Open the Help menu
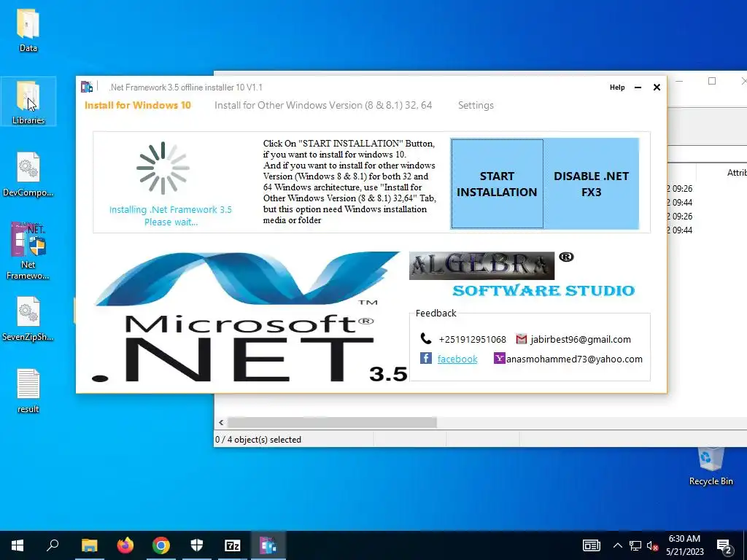This screenshot has width=747, height=560. [617, 87]
